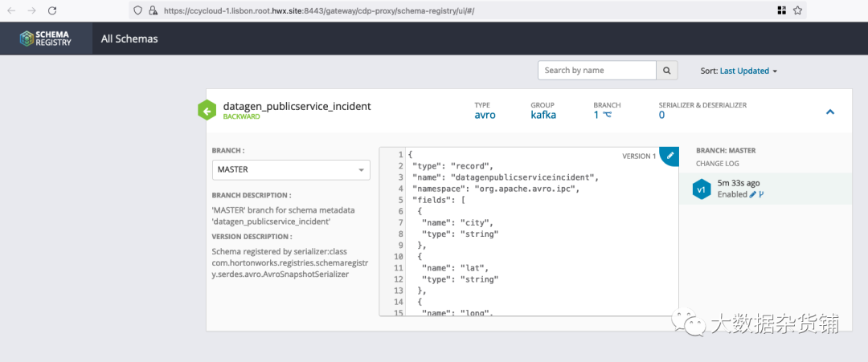Bookmark this page with star icon
This screenshot has height=362, width=868.
797,10
